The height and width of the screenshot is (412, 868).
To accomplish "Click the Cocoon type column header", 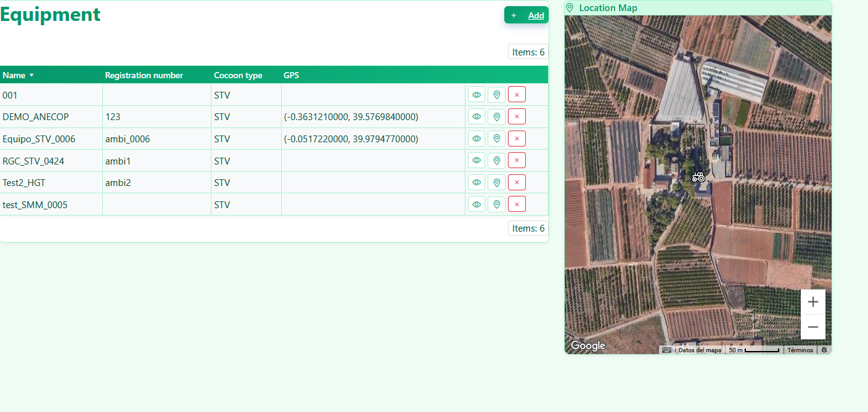I will [238, 75].
